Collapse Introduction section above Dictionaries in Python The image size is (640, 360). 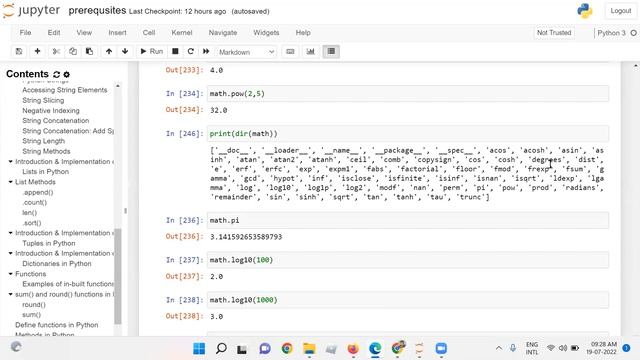(x=11, y=253)
